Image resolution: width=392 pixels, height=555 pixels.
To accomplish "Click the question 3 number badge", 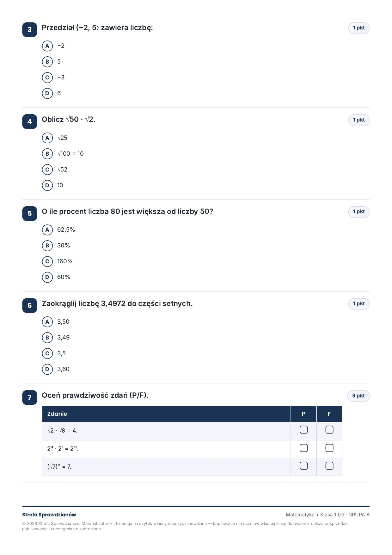I will point(30,30).
